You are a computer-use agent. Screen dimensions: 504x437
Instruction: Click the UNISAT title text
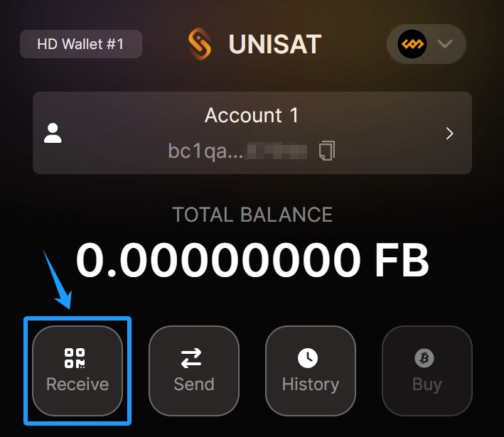pyautogui.click(x=275, y=45)
